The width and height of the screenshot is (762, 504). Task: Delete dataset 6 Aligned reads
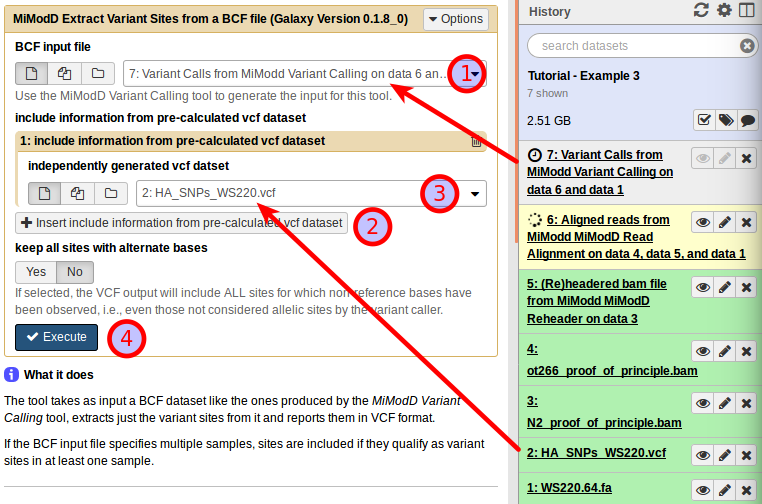[746, 223]
